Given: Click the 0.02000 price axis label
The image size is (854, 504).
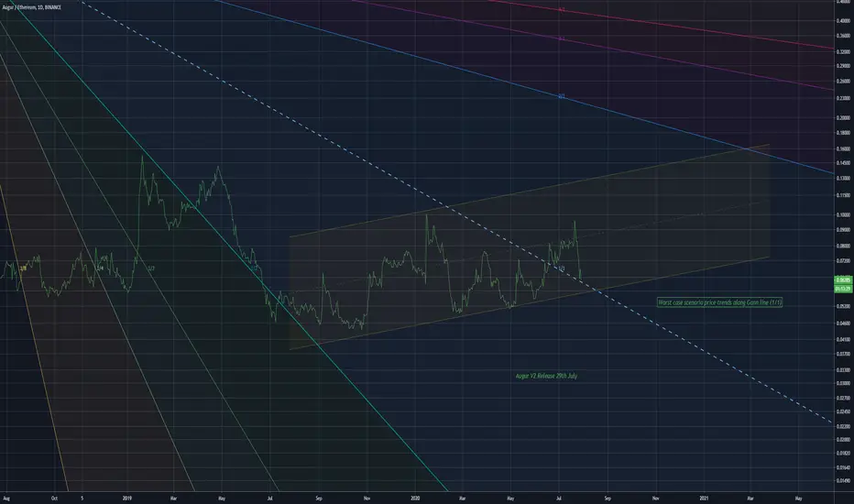Looking at the screenshot, I should point(844,439).
